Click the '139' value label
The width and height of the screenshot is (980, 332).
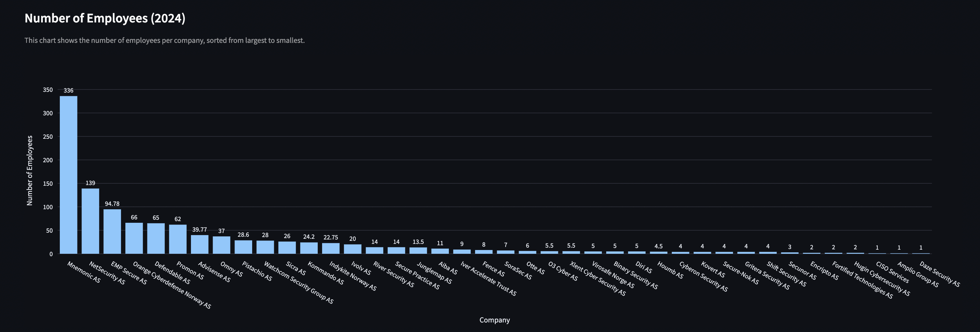click(x=90, y=183)
